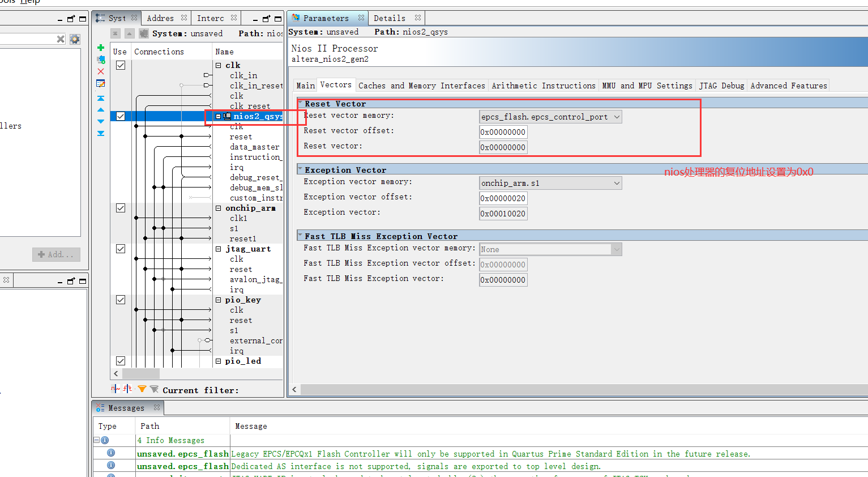
Task: Select the JTAG Debug tab
Action: click(x=721, y=86)
